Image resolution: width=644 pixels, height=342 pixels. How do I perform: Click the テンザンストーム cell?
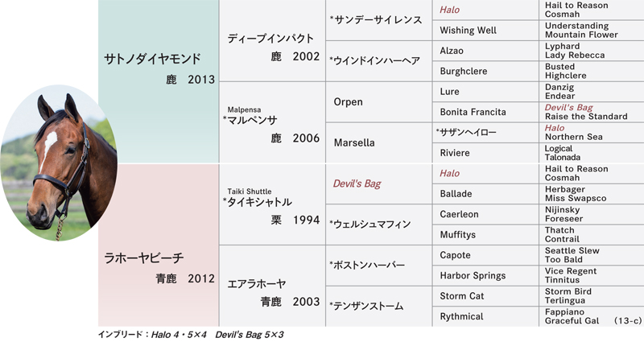pyautogui.click(x=378, y=307)
